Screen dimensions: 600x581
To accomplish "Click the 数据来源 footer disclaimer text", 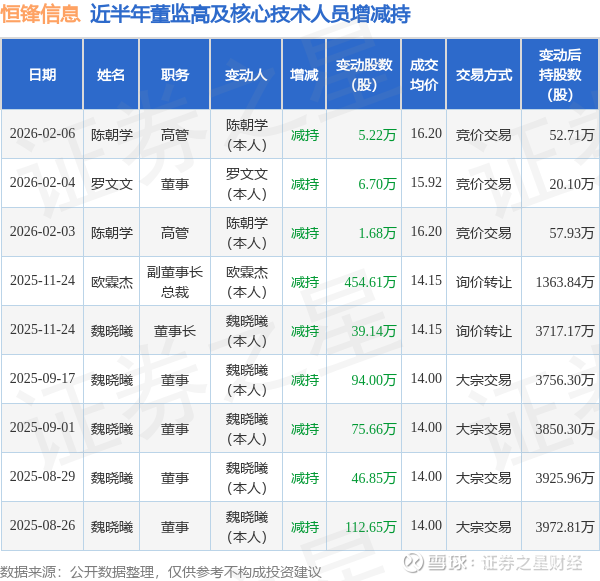I will point(161,572).
